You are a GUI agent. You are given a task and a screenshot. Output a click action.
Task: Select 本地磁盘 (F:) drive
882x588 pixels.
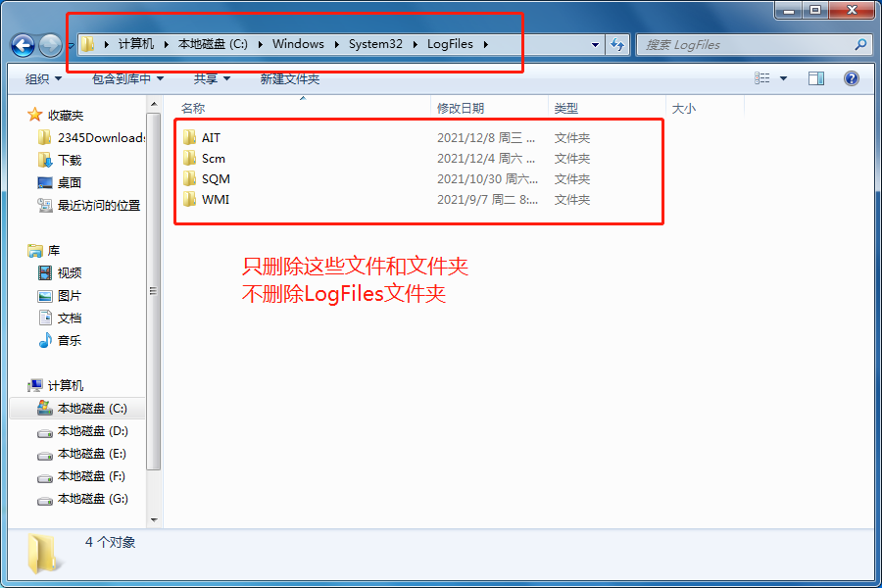pyautogui.click(x=81, y=476)
